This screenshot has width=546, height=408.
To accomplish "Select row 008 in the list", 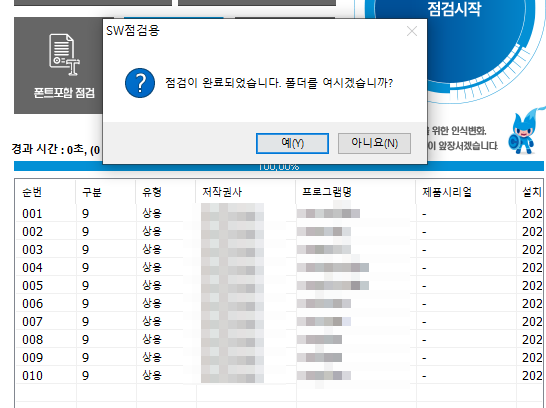I will pos(279,340).
